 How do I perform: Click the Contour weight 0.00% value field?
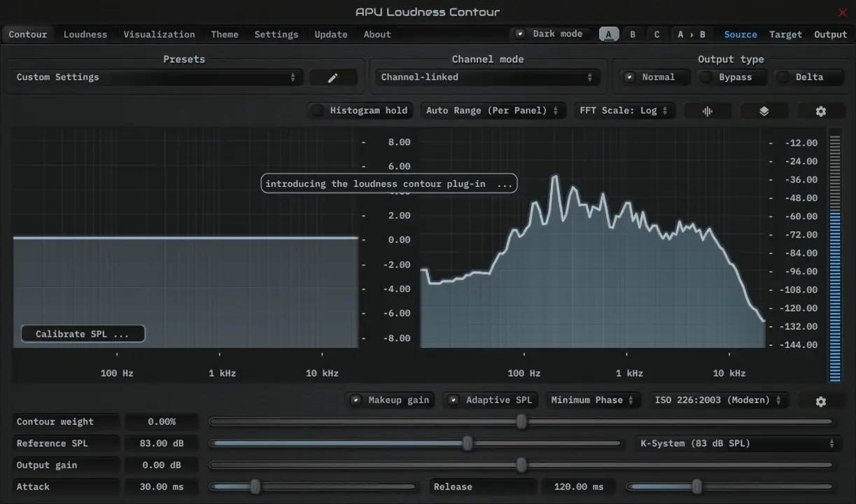162,422
